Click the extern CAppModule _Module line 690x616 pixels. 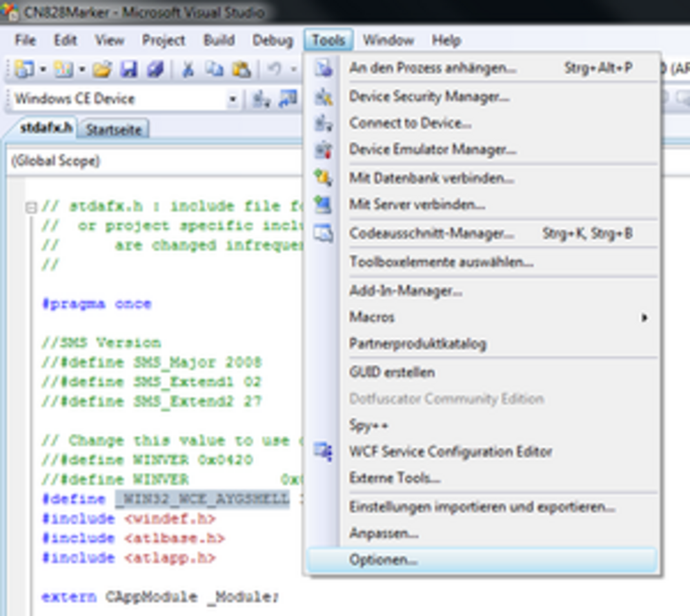(x=160, y=597)
